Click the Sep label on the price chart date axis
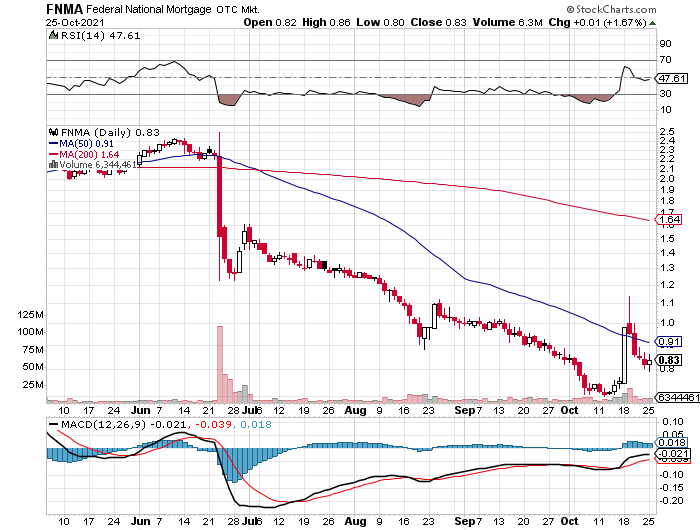Screen dimensions: 700x530 click(464, 410)
